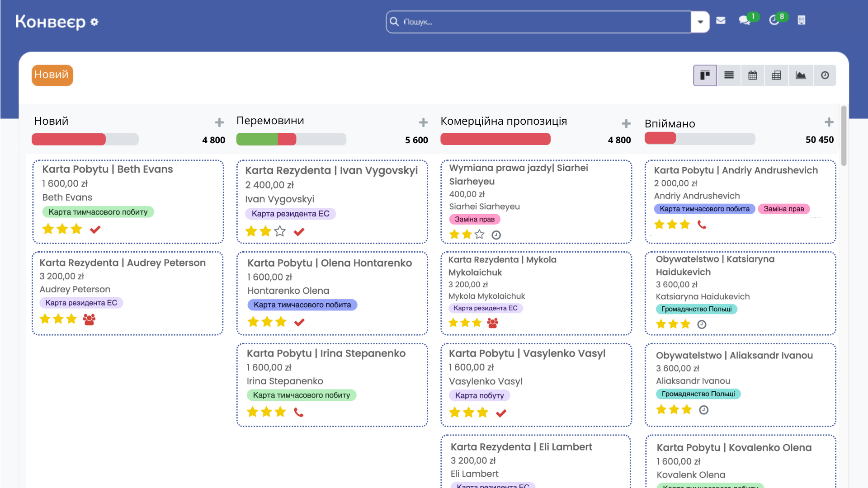Switch to the pivot table view
Viewport: 868px width, 488px height.
pyautogui.click(x=777, y=75)
